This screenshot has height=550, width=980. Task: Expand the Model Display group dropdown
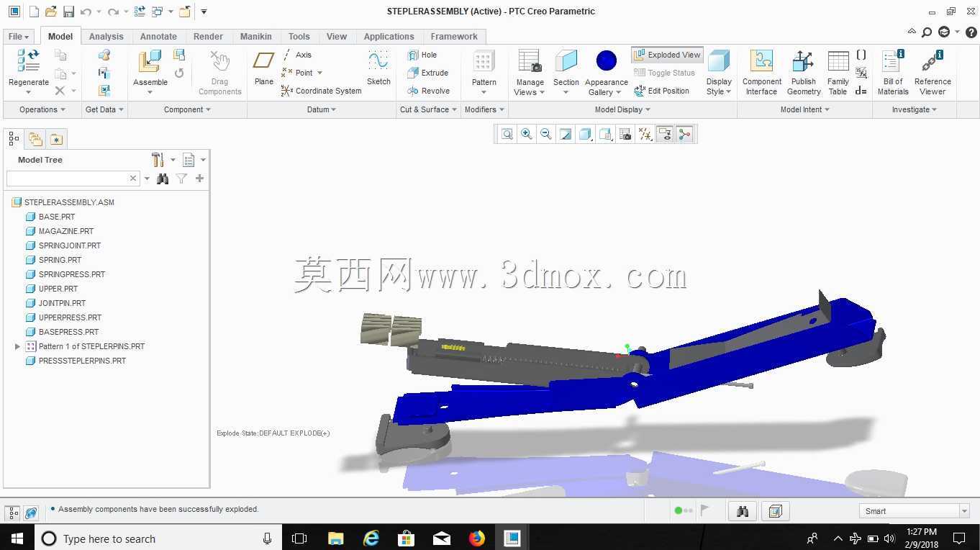(622, 109)
